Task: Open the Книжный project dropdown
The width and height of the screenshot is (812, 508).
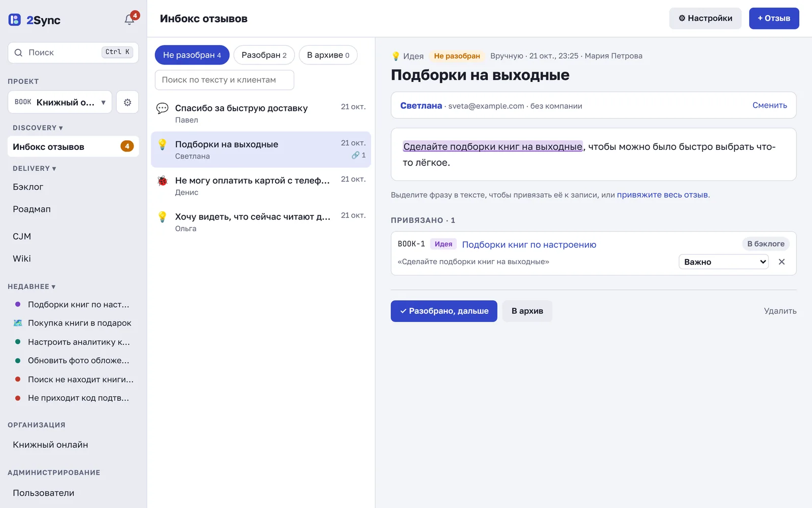Action: pos(60,102)
